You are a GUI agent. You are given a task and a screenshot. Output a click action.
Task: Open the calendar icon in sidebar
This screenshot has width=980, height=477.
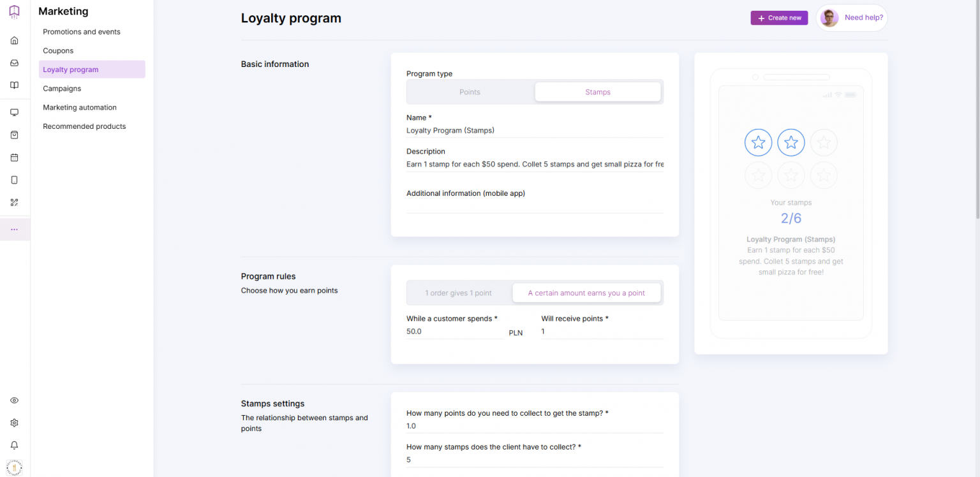[14, 158]
